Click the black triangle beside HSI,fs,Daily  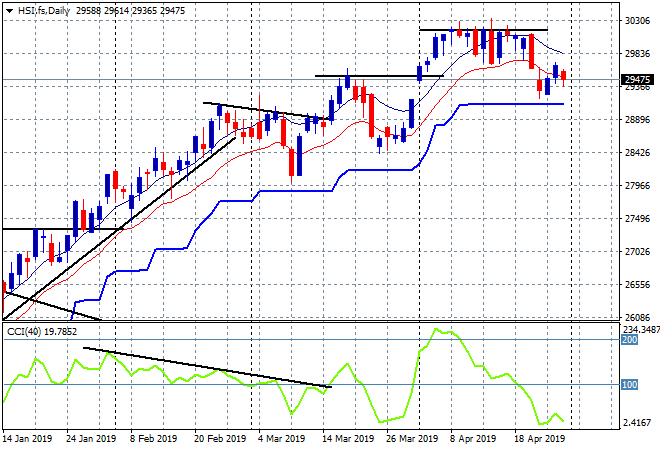pyautogui.click(x=9, y=11)
